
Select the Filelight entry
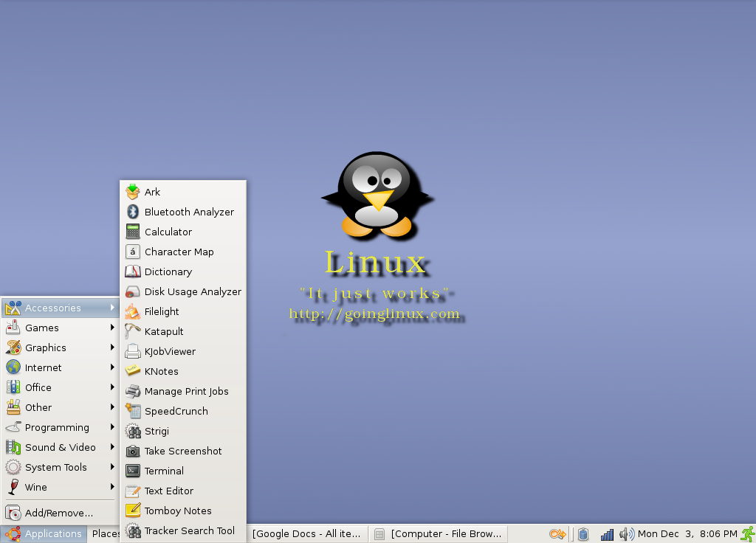183,312
